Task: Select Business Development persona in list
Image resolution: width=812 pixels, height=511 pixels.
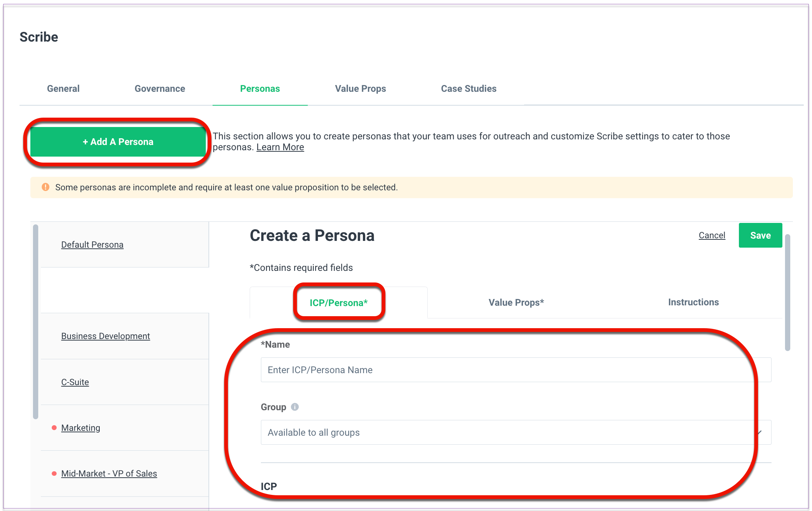Action: [105, 336]
